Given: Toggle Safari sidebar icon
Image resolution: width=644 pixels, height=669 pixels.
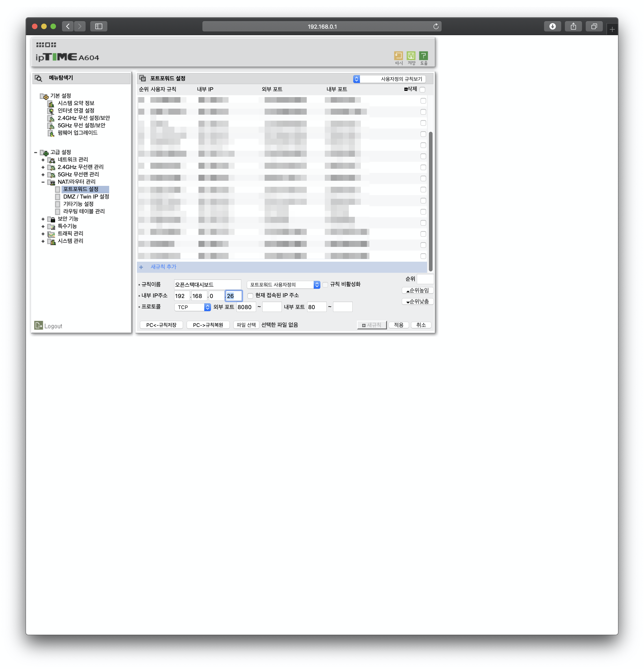Looking at the screenshot, I should 99,26.
